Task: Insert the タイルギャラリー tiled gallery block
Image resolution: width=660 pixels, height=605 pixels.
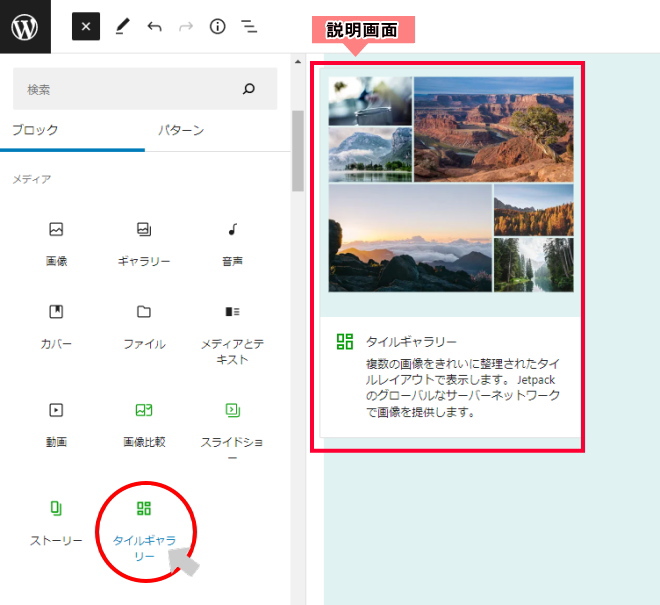Action: point(144,530)
